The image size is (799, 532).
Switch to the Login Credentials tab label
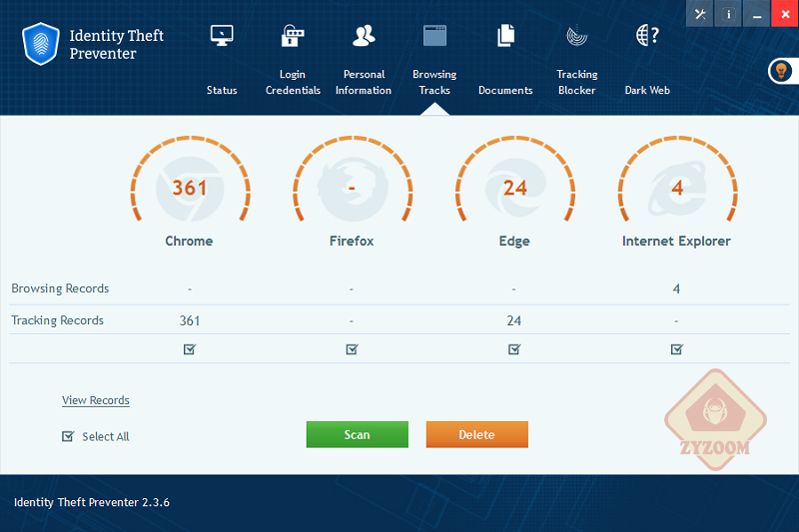click(x=293, y=82)
